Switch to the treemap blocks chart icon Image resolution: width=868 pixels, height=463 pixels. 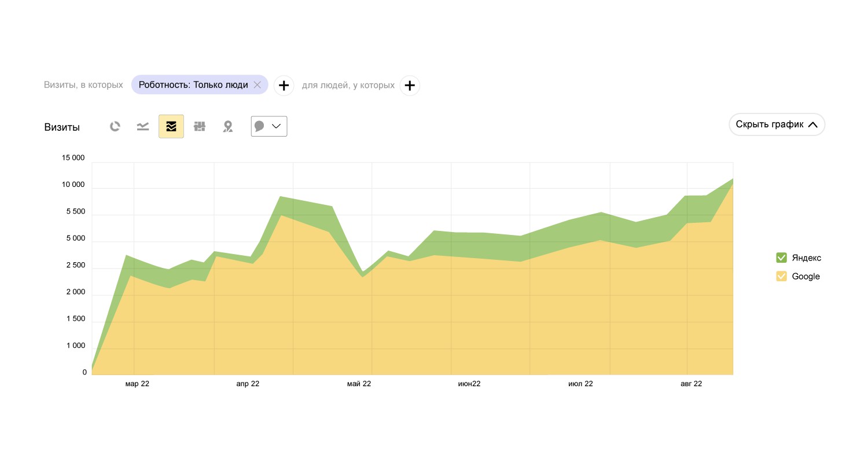[x=200, y=126]
